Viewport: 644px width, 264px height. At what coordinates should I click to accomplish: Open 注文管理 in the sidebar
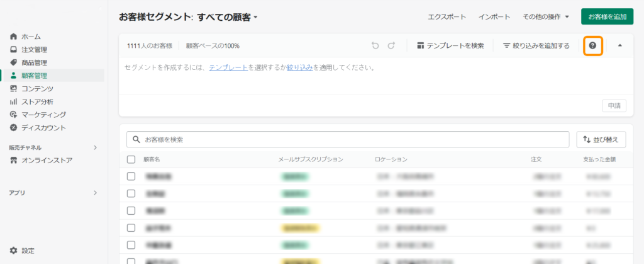coord(34,50)
